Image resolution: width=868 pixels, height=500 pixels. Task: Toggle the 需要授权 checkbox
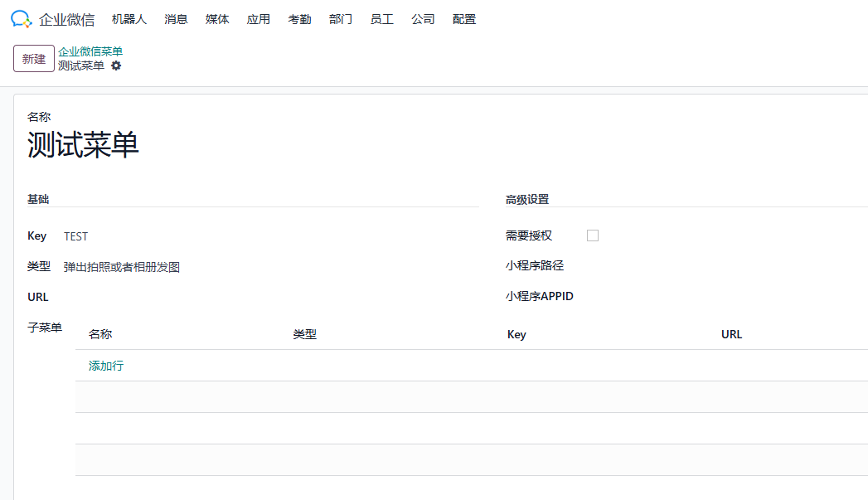592,235
